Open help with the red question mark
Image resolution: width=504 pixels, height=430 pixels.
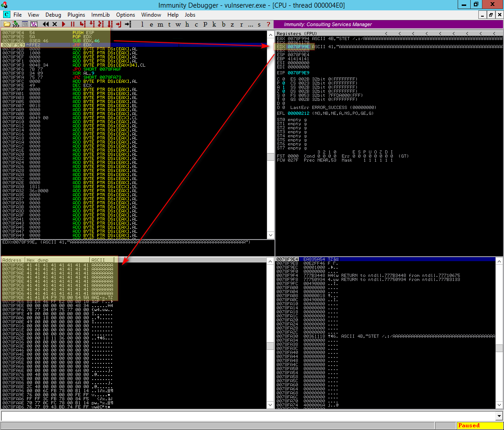tap(268, 24)
